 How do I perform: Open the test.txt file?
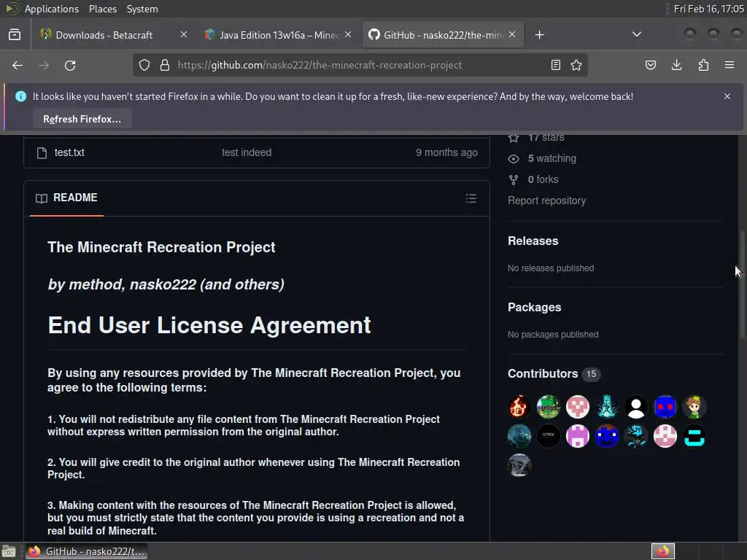[x=69, y=152]
